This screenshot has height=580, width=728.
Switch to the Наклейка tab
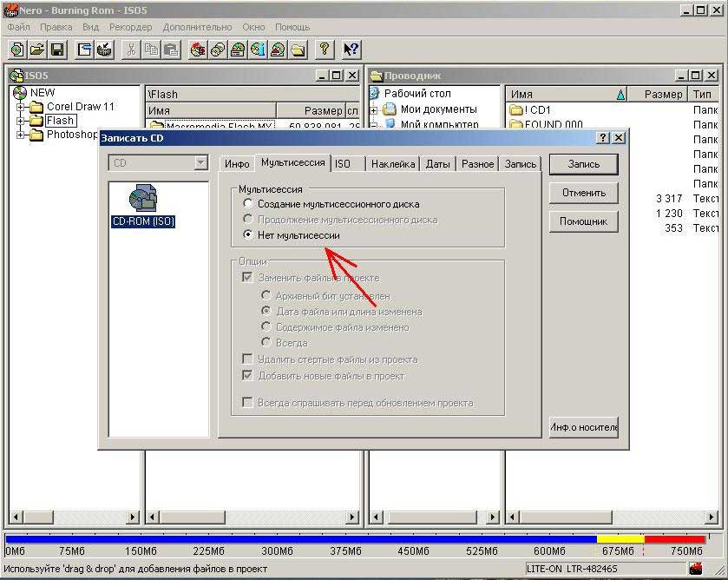[393, 164]
